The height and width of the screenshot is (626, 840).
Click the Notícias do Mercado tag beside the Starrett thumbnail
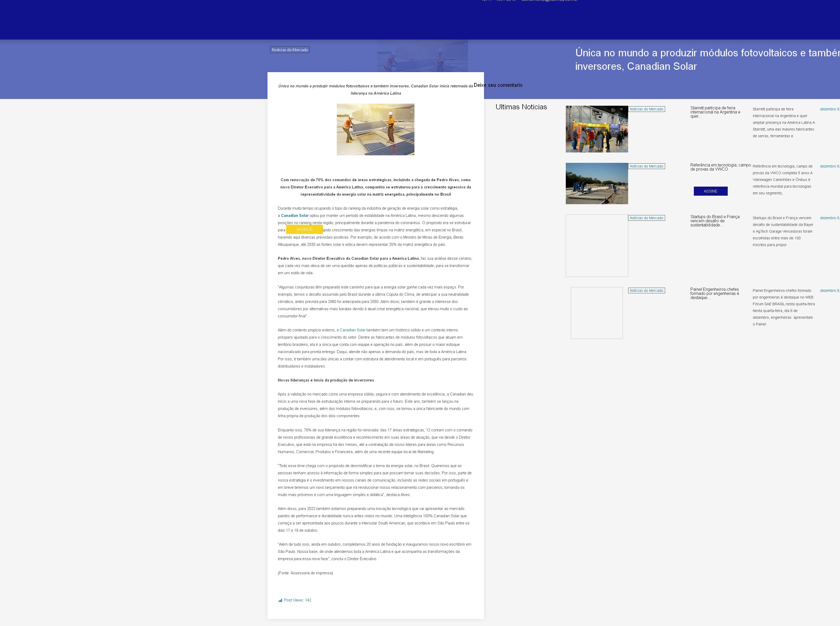[646, 109]
